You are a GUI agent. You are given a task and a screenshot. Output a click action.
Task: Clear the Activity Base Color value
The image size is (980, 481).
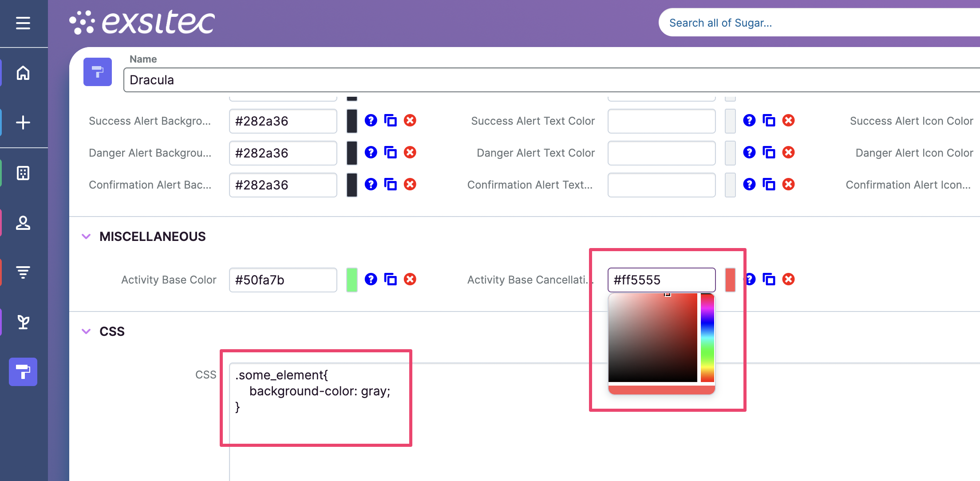click(410, 280)
